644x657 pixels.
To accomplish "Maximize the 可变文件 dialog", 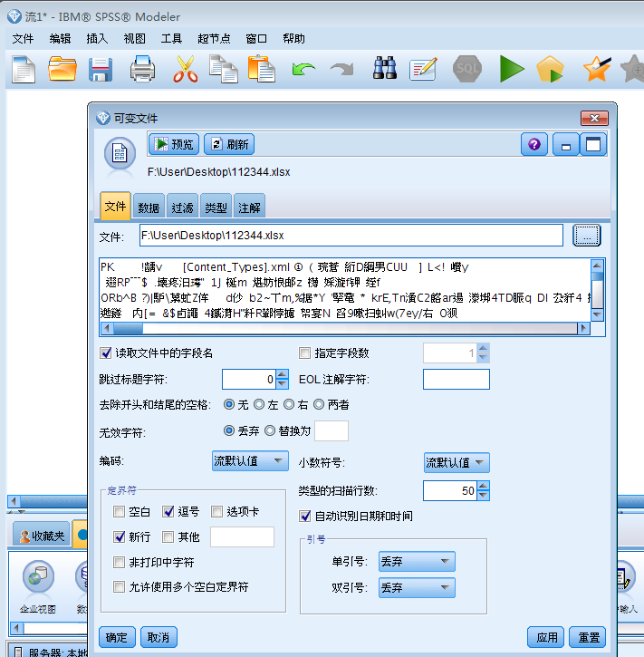I will tap(593, 145).
